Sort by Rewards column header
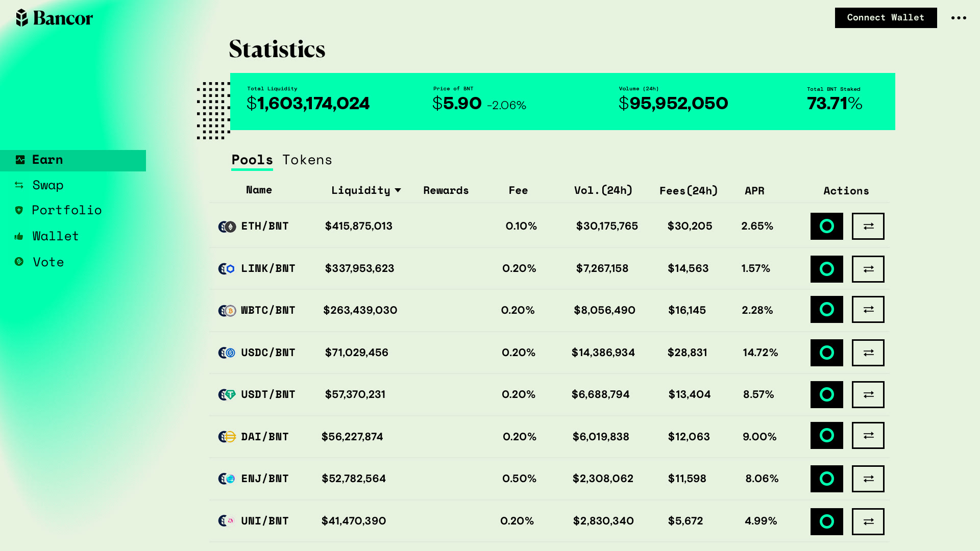This screenshot has width=980, height=551. (x=446, y=190)
